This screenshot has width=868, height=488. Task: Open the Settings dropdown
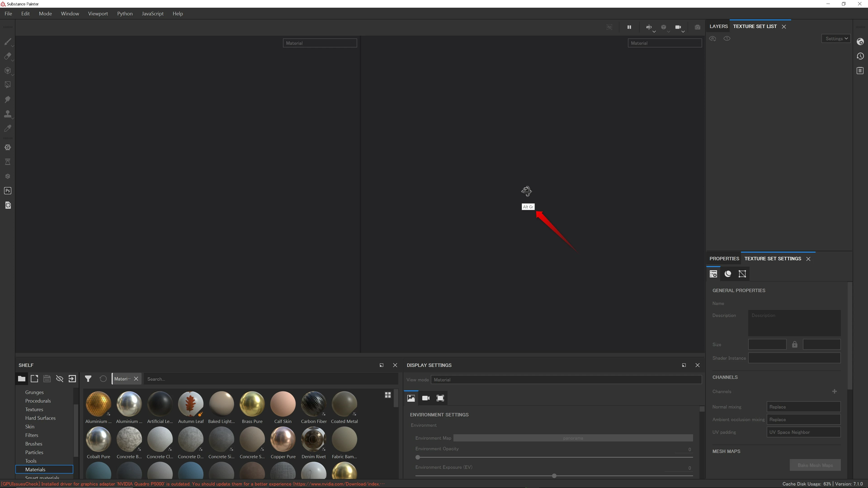[x=836, y=38]
